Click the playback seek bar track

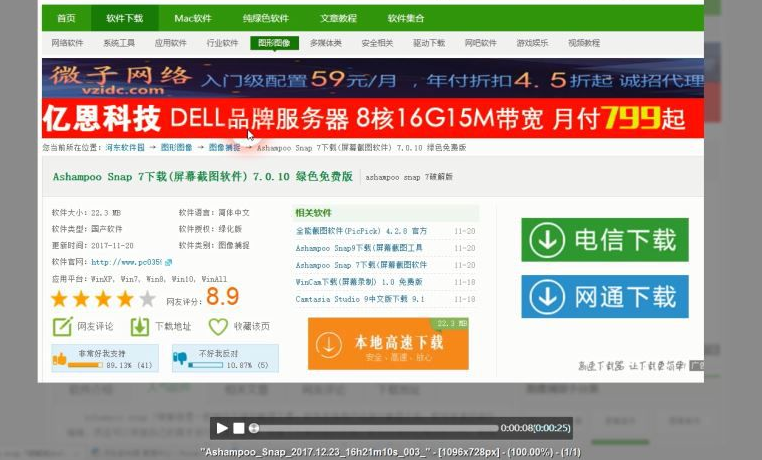coord(377,428)
